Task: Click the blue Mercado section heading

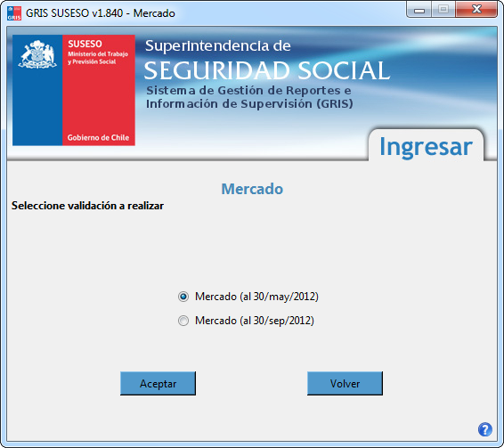Action: tap(252, 189)
